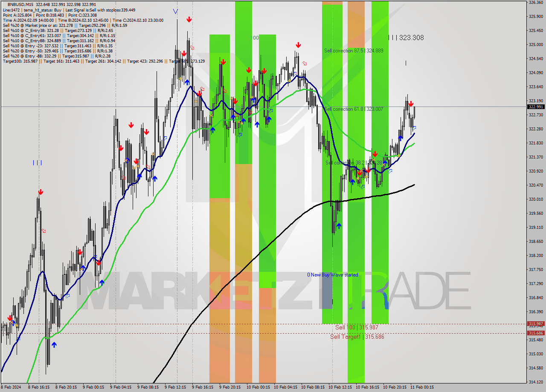Click the 324.090 price axis label

tap(536, 73)
